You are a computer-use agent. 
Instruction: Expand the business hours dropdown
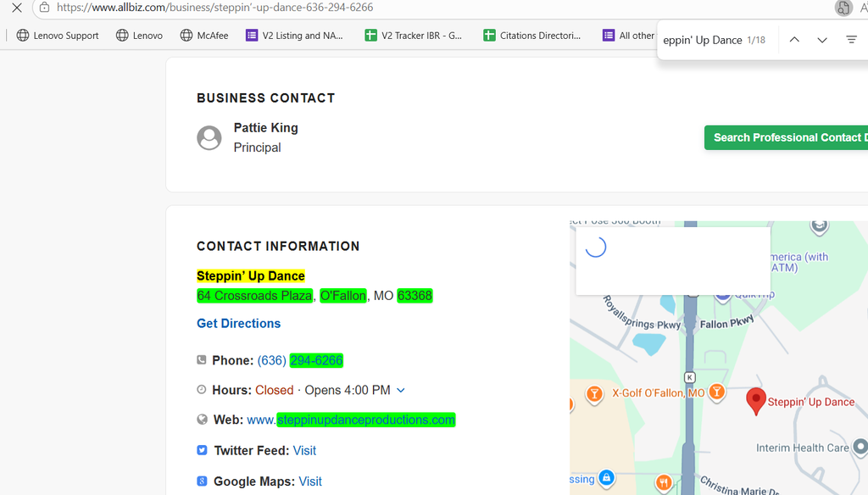coord(401,391)
